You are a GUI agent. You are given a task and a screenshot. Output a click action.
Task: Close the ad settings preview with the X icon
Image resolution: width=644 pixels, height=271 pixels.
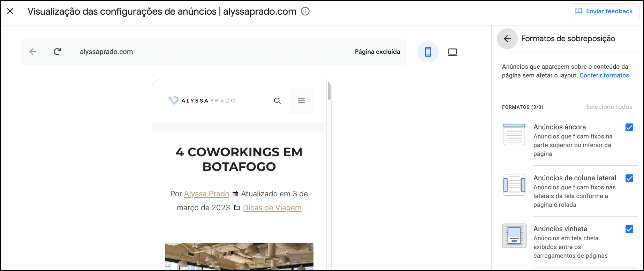10,11
